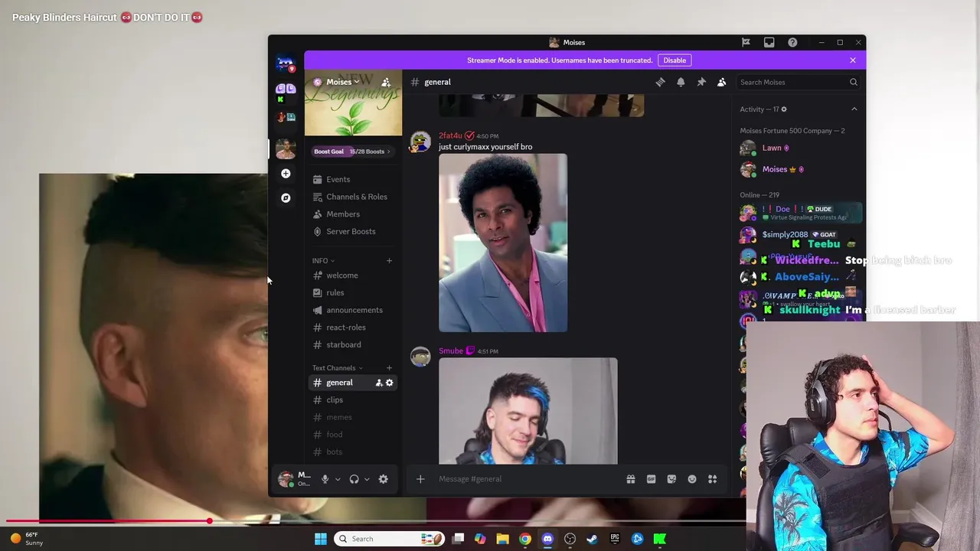Create channel in Text Channels category
The height and width of the screenshot is (551, 980).
point(389,368)
